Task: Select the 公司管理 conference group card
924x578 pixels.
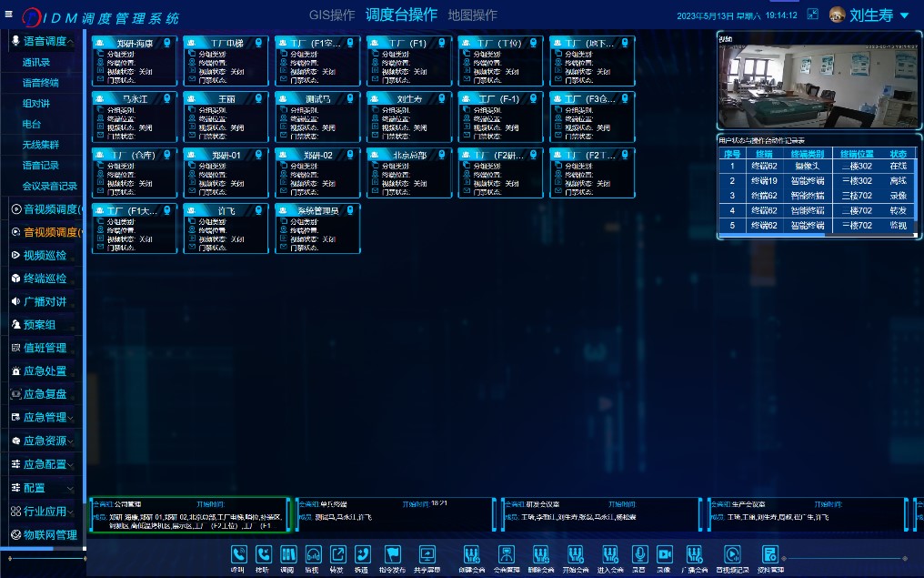Action: (x=189, y=514)
